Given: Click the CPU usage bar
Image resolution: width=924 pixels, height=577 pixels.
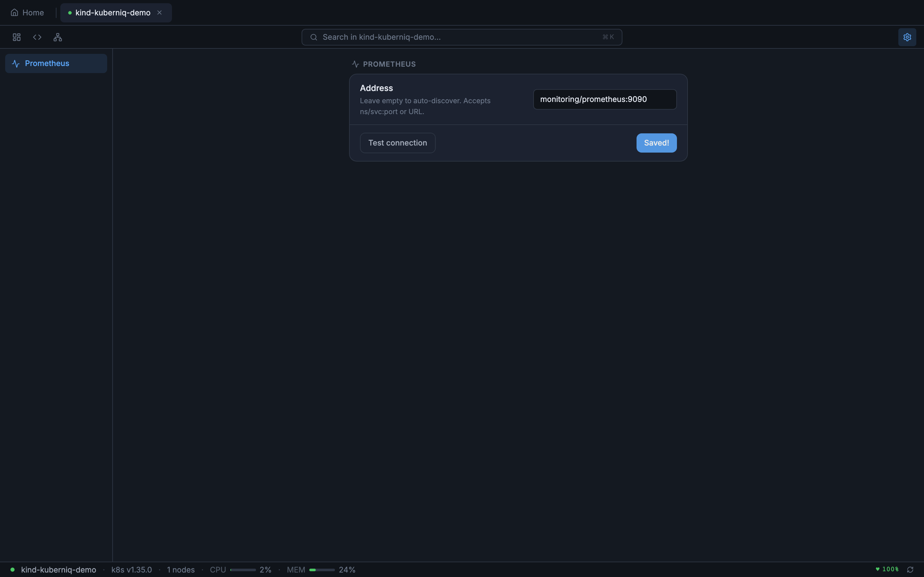Looking at the screenshot, I should pos(244,569).
